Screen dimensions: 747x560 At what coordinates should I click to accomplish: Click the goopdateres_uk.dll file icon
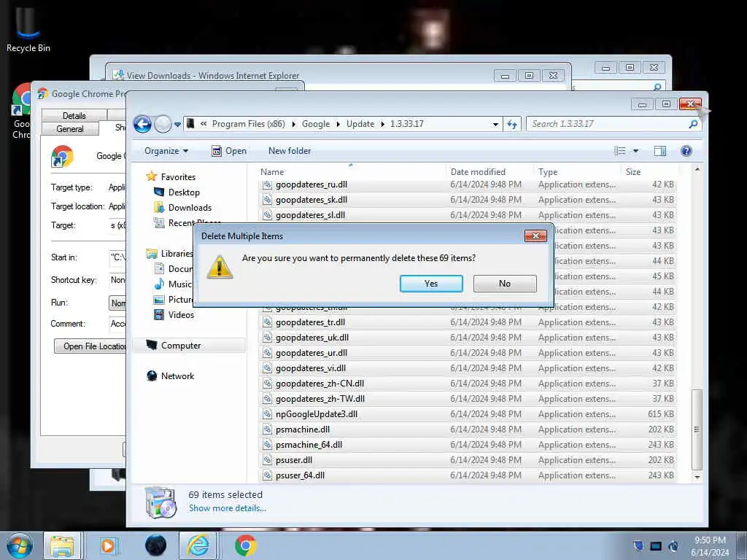(x=267, y=338)
